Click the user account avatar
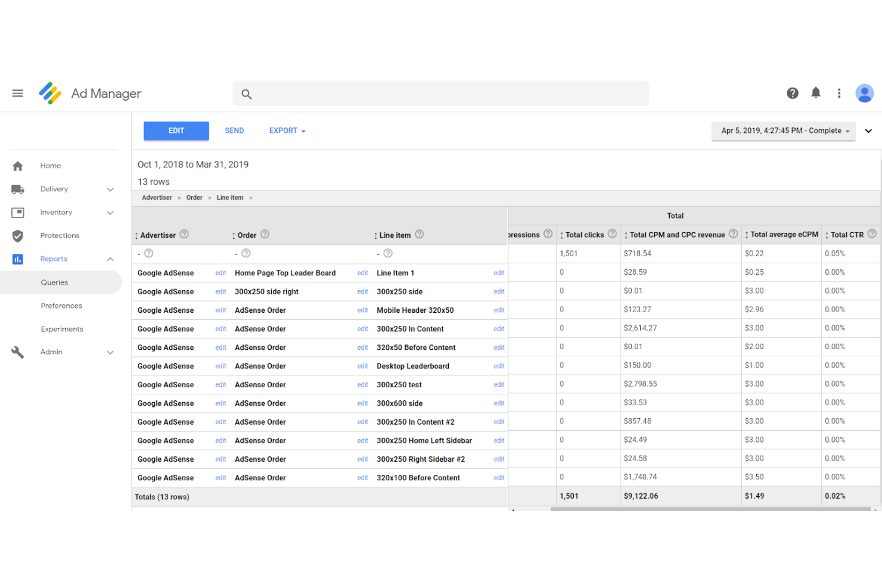This screenshot has width=882, height=588. (865, 93)
